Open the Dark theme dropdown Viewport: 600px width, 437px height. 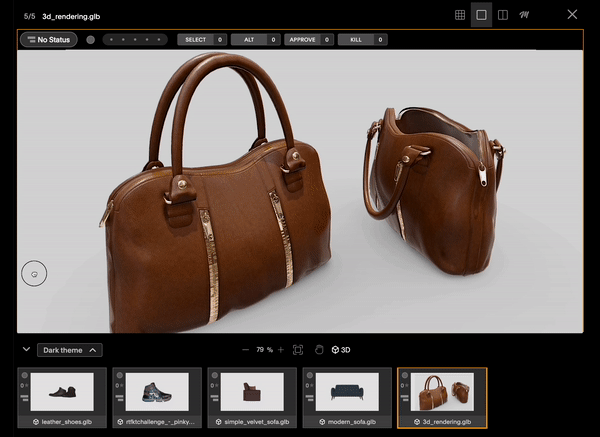(70, 350)
